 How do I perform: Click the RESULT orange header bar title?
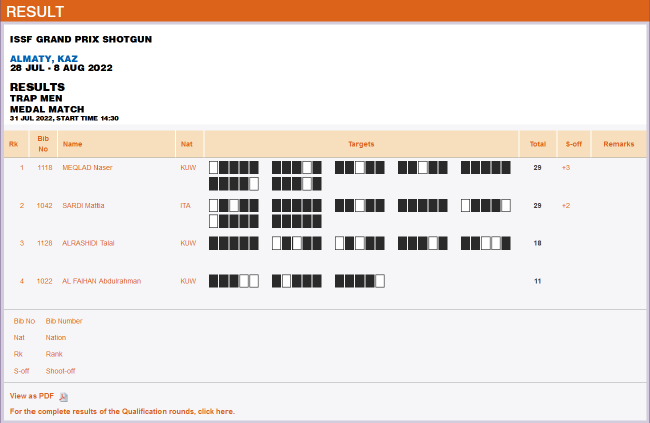point(35,12)
